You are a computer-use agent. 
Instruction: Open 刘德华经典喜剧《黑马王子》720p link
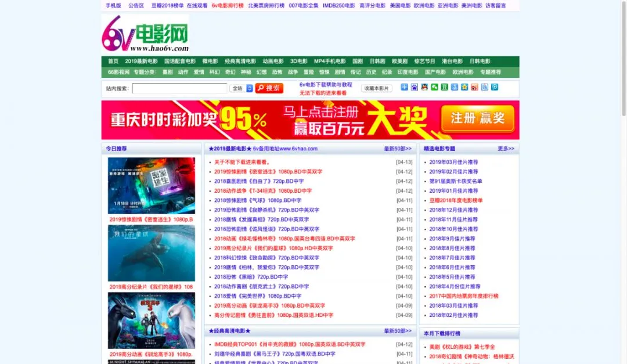pos(275,354)
